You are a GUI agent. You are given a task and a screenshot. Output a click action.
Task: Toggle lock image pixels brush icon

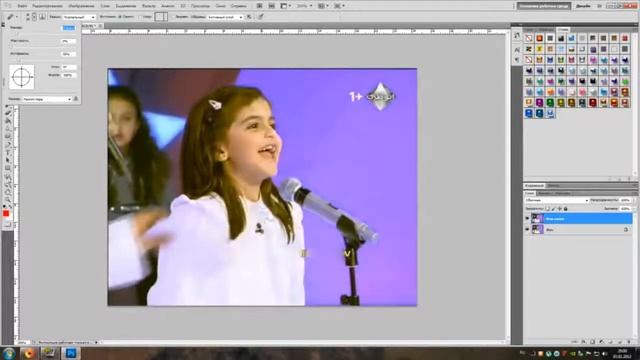click(553, 209)
